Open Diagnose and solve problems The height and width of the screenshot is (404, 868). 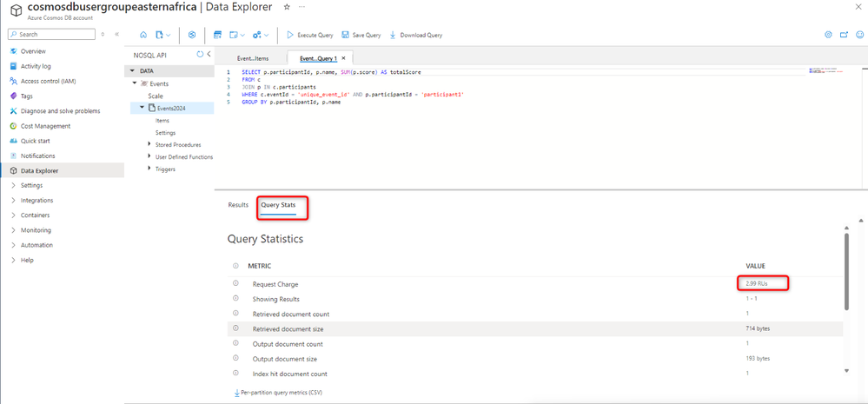[x=62, y=110]
